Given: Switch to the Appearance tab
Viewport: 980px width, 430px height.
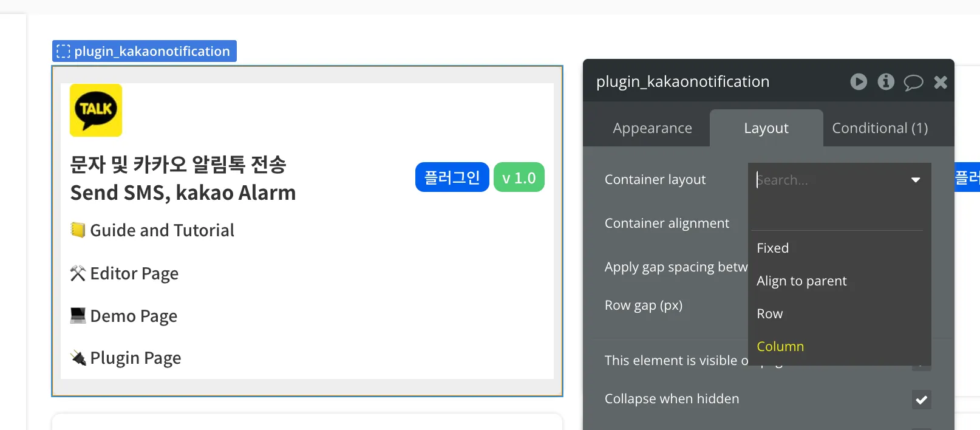Looking at the screenshot, I should coord(652,128).
